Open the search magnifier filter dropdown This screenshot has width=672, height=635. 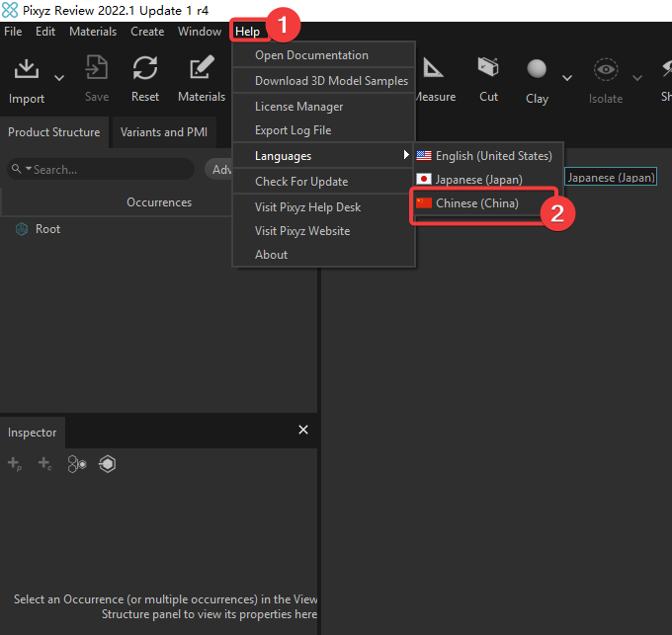(21, 169)
